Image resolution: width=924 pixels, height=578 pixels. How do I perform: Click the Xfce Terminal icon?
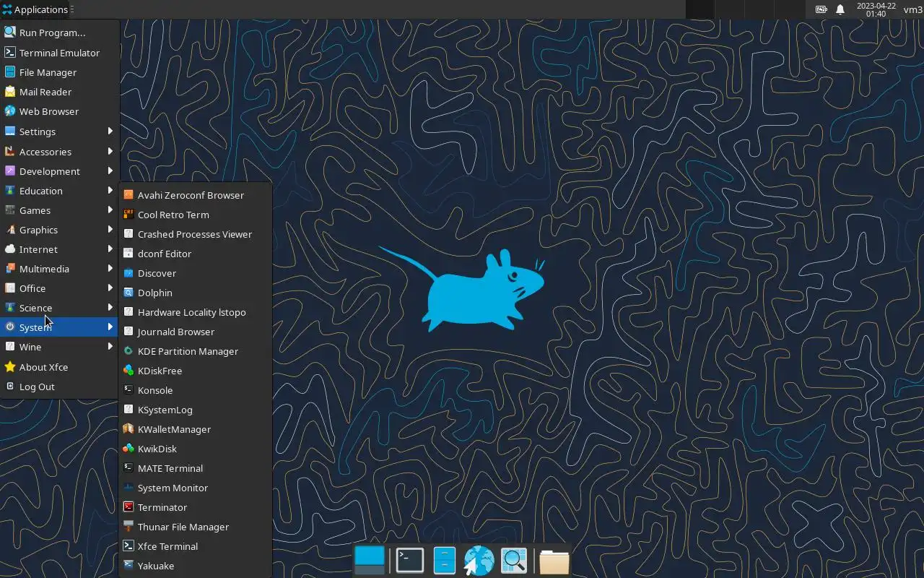point(128,546)
